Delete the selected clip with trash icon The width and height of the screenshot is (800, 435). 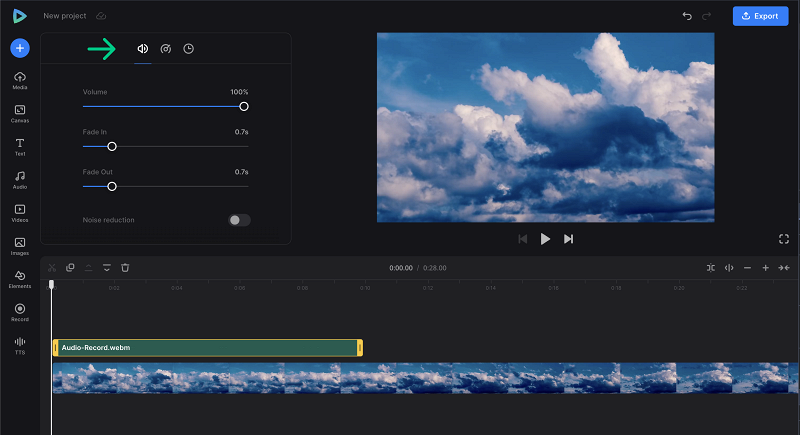pyautogui.click(x=125, y=268)
